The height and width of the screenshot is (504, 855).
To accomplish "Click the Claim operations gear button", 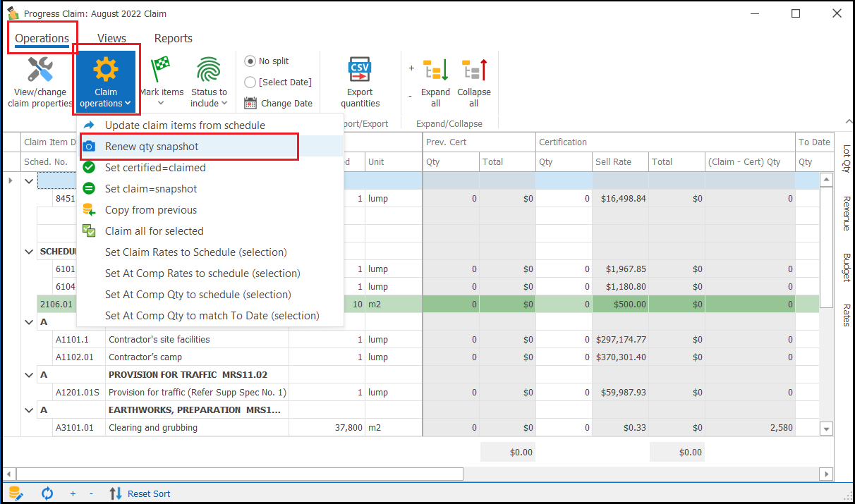I will (106, 82).
